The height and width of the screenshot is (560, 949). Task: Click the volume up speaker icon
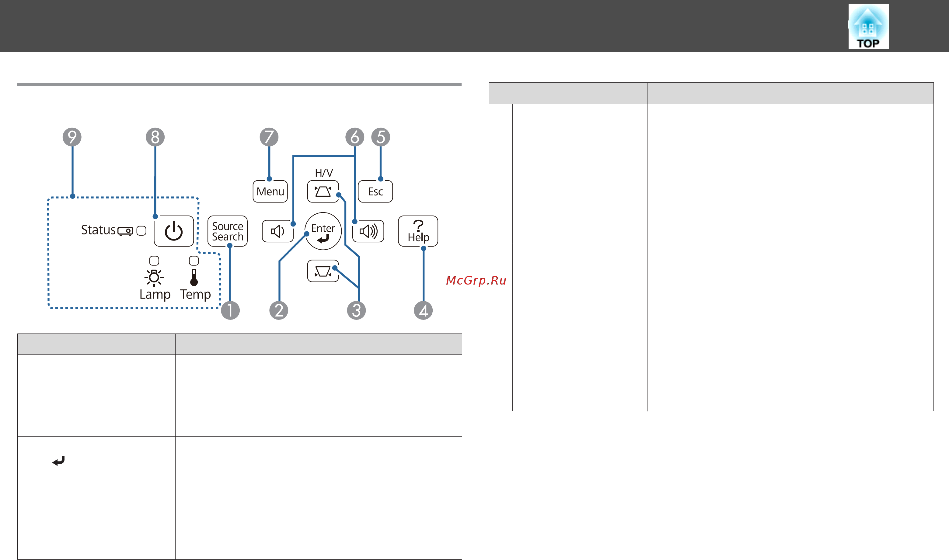coord(368,231)
